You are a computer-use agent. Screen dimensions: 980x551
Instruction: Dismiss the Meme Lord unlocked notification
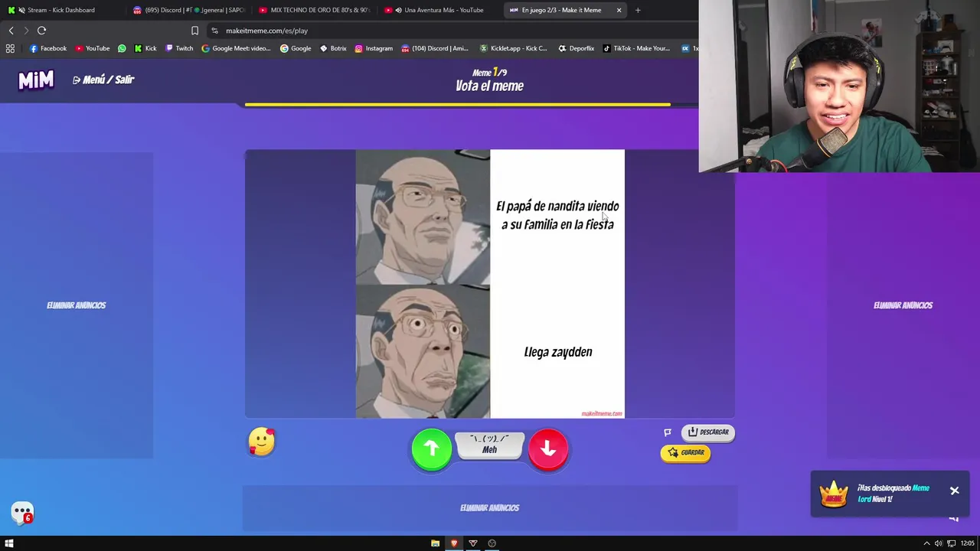(x=954, y=491)
